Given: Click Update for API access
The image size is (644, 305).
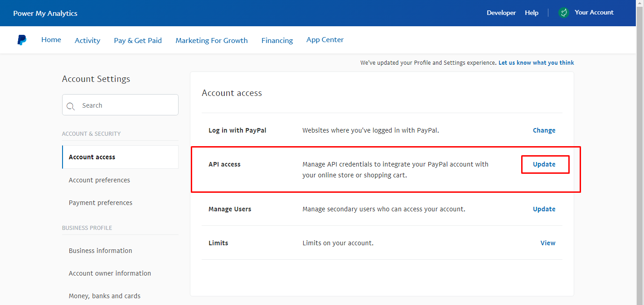Looking at the screenshot, I should (x=544, y=164).
